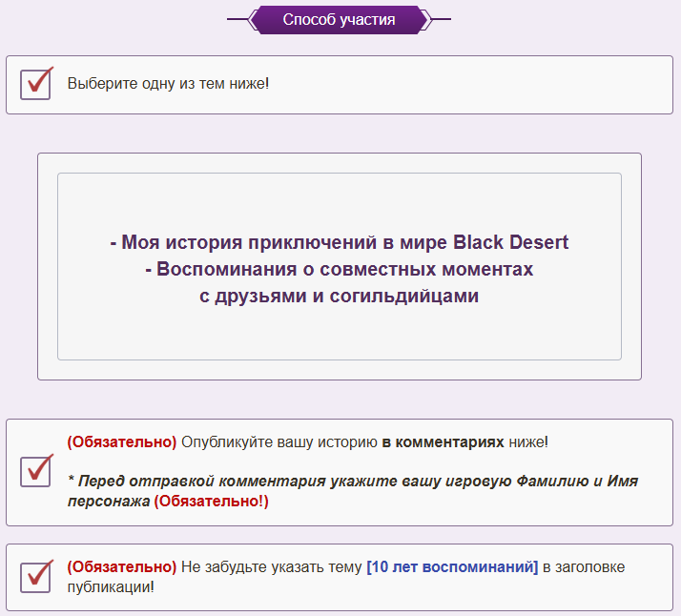Click the text 'Выберите одну из тем ниже!'

point(168,83)
